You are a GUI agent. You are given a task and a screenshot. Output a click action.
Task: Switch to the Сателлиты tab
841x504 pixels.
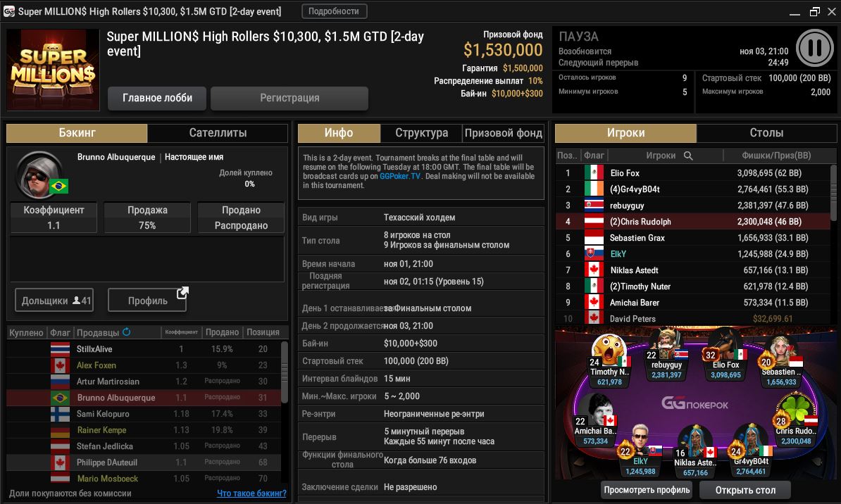(218, 133)
